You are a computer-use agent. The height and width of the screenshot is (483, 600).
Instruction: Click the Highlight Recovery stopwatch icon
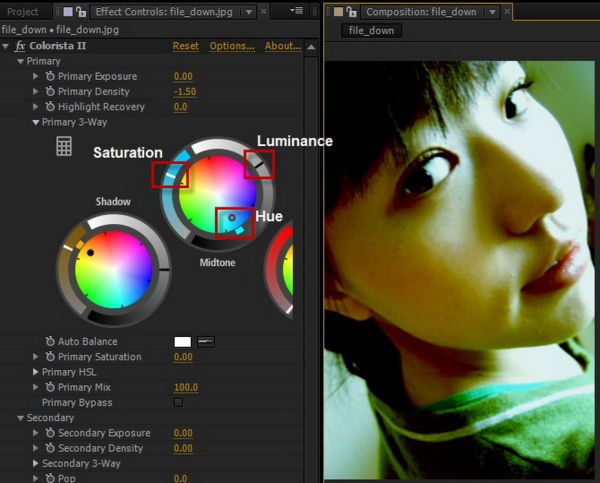point(49,107)
